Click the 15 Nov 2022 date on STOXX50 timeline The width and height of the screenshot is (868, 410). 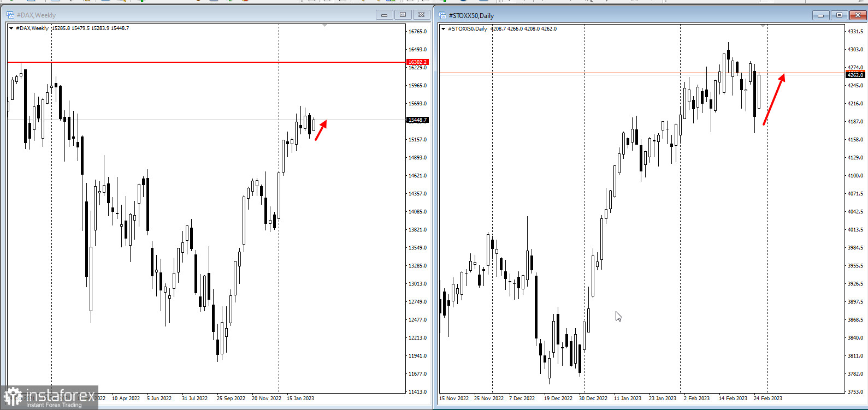tap(454, 399)
